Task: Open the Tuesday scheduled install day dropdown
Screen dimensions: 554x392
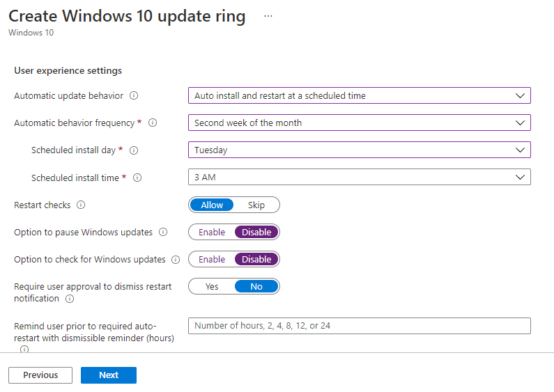Action: (360, 150)
